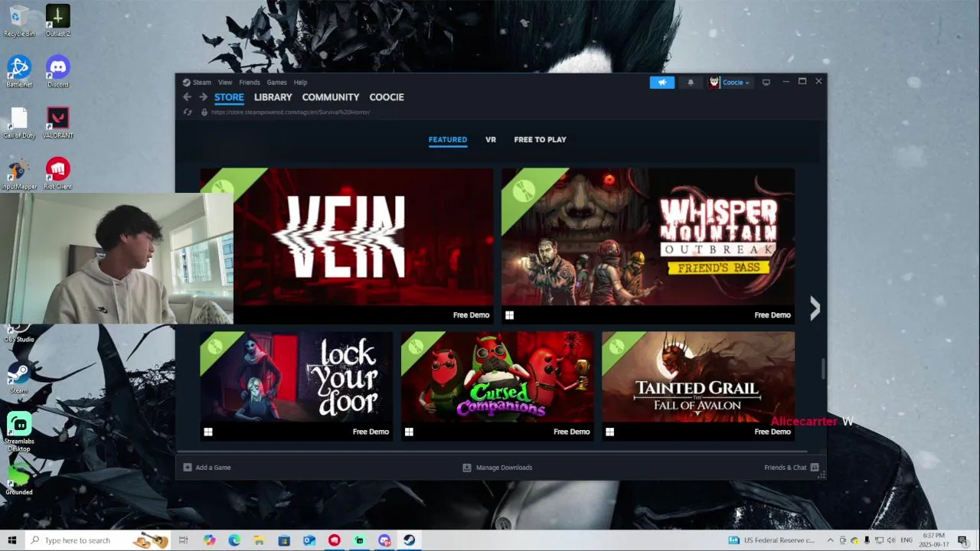Open Steam notifications bell
980x551 pixels.
(691, 83)
